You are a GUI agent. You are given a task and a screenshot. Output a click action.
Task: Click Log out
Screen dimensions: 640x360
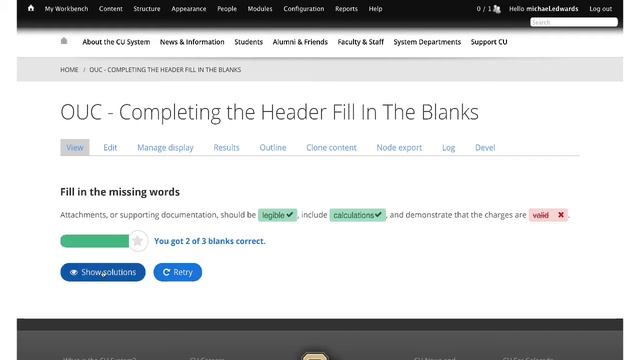click(x=600, y=9)
